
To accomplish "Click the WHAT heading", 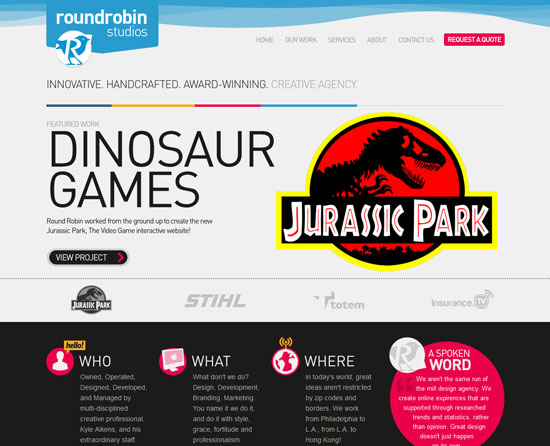I will 211,361.
